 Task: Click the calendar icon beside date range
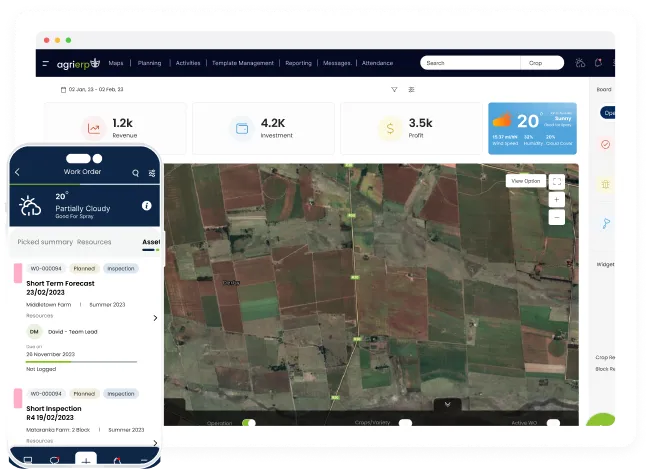(x=63, y=90)
